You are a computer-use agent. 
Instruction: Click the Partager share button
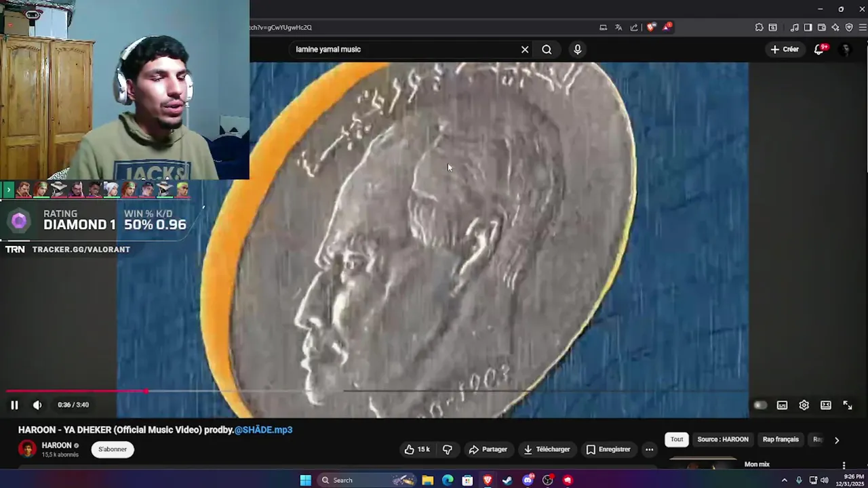coord(488,449)
